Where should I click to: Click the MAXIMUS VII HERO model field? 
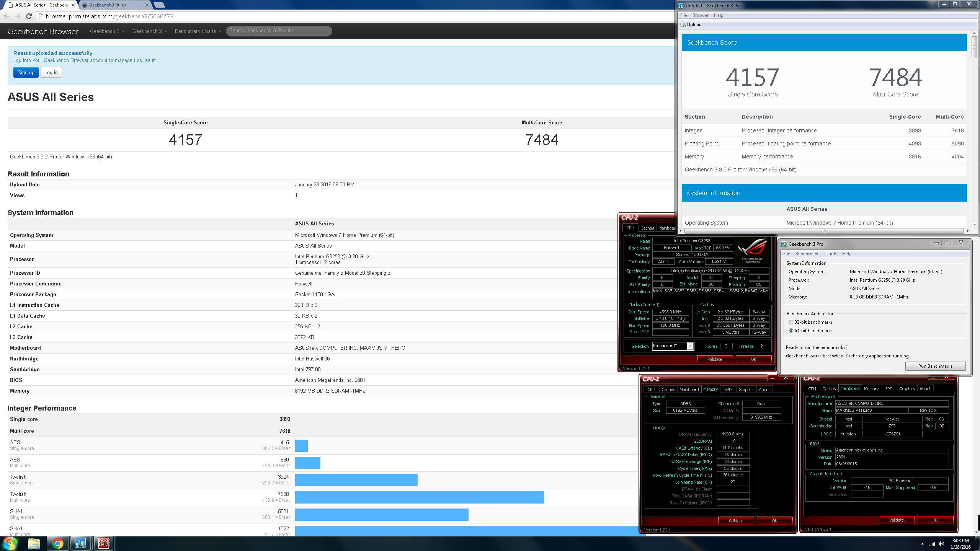[871, 410]
